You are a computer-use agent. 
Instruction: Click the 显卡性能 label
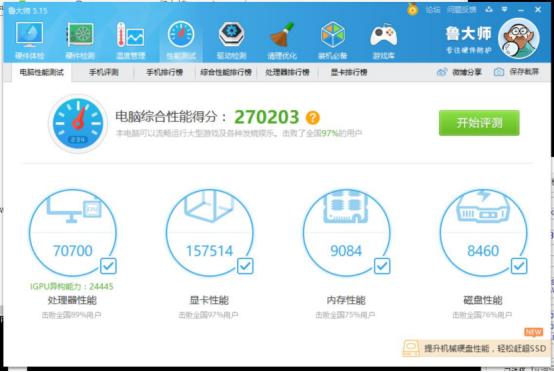[x=209, y=300]
